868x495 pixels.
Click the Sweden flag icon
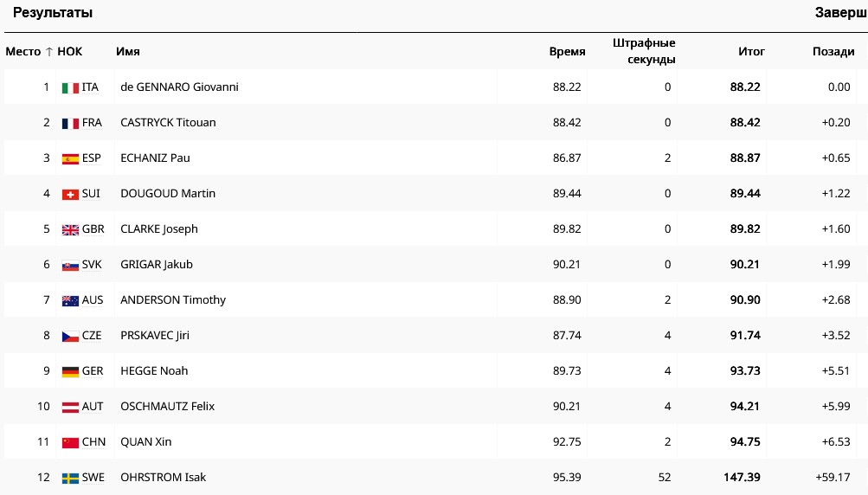point(70,478)
